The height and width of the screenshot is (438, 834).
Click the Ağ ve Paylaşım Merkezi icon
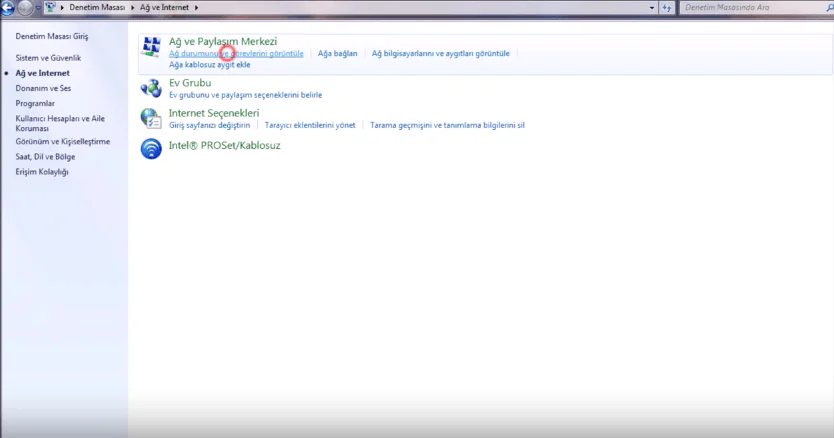(151, 48)
